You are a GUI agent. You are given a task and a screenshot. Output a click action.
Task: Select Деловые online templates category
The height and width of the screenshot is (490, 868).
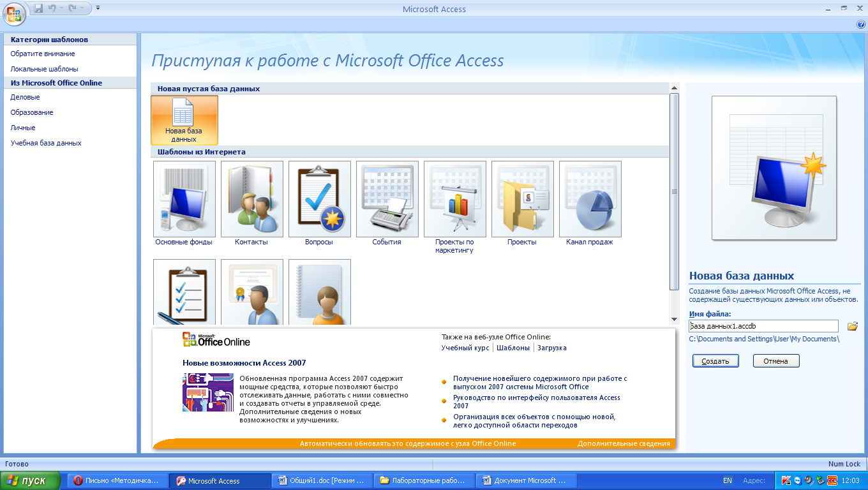(x=26, y=97)
